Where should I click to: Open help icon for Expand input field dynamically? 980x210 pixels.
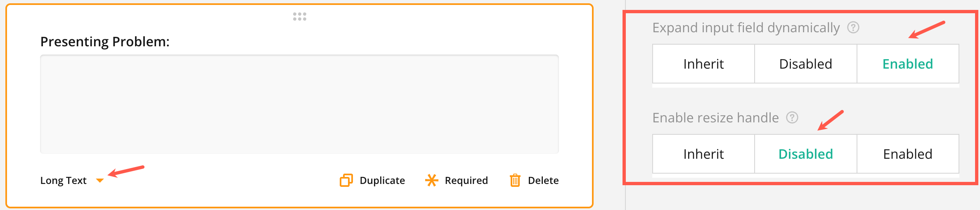point(853,28)
